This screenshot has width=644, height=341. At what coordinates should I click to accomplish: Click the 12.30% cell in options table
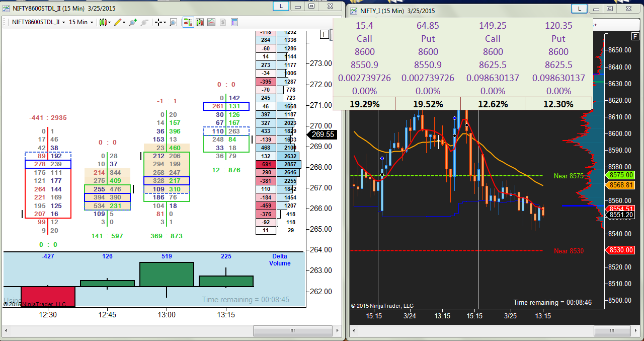click(558, 104)
